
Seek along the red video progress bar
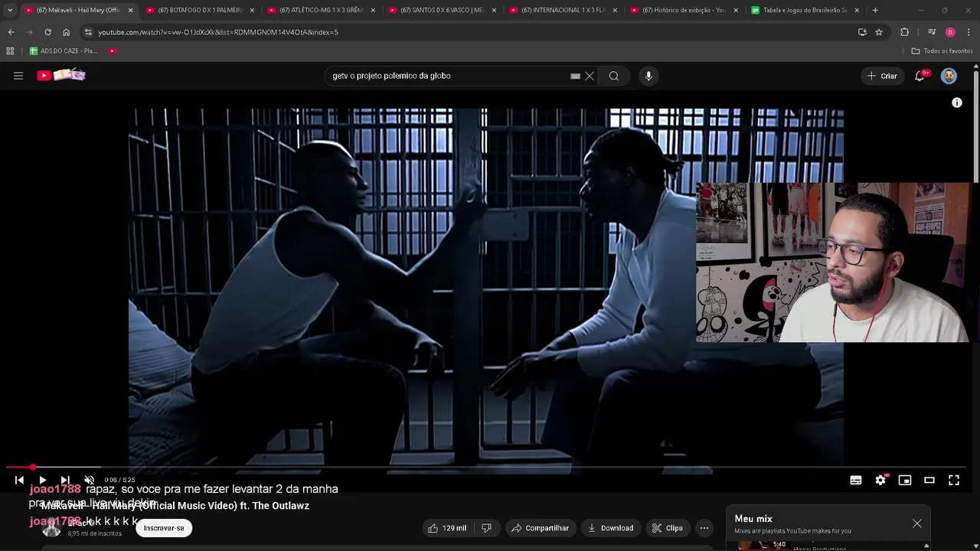[x=486, y=467]
